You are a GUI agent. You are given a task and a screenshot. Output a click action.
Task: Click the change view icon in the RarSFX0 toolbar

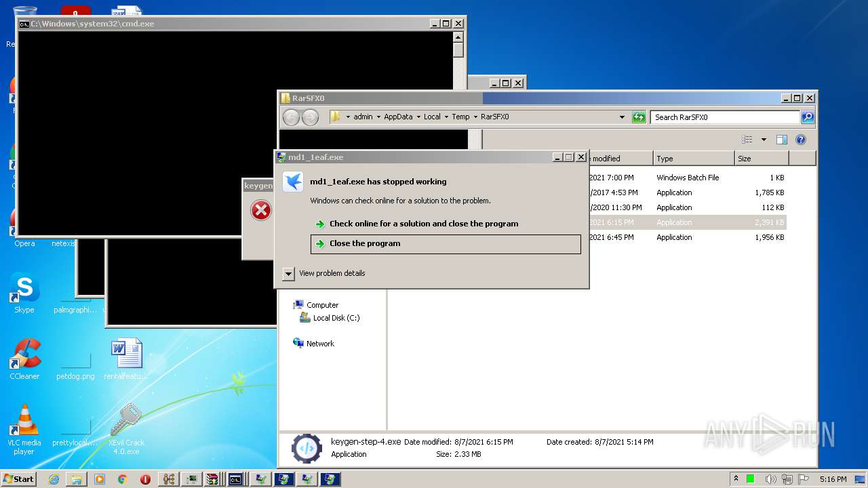[747, 140]
